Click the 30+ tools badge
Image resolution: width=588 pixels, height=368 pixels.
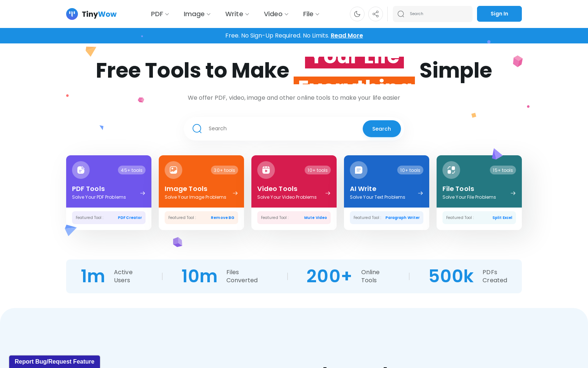coord(224,170)
